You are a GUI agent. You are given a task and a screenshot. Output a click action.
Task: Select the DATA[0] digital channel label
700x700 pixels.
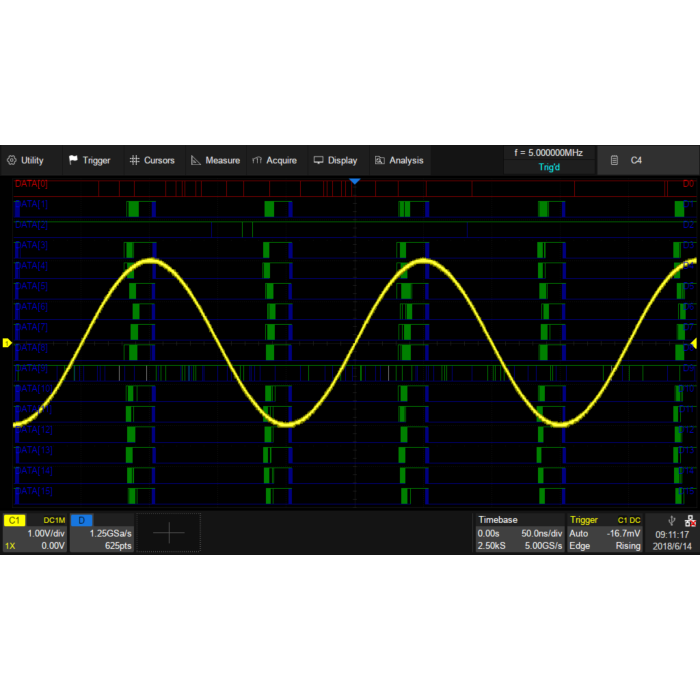click(x=31, y=185)
